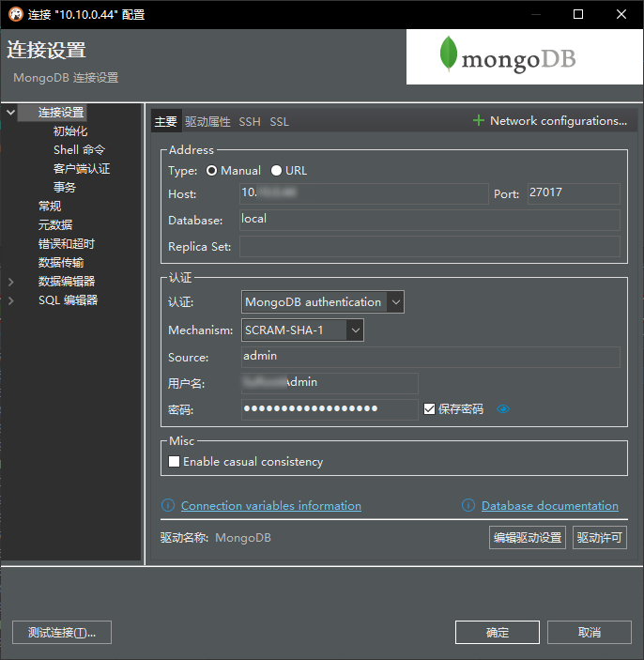Open the SSL tab

(280, 122)
